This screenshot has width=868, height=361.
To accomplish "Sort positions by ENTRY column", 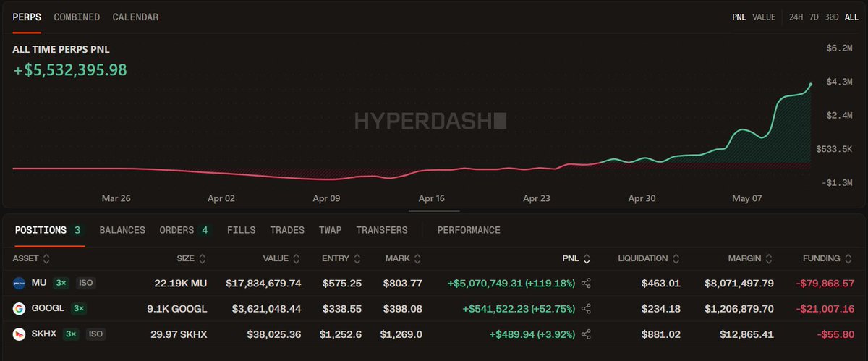I will click(x=341, y=258).
